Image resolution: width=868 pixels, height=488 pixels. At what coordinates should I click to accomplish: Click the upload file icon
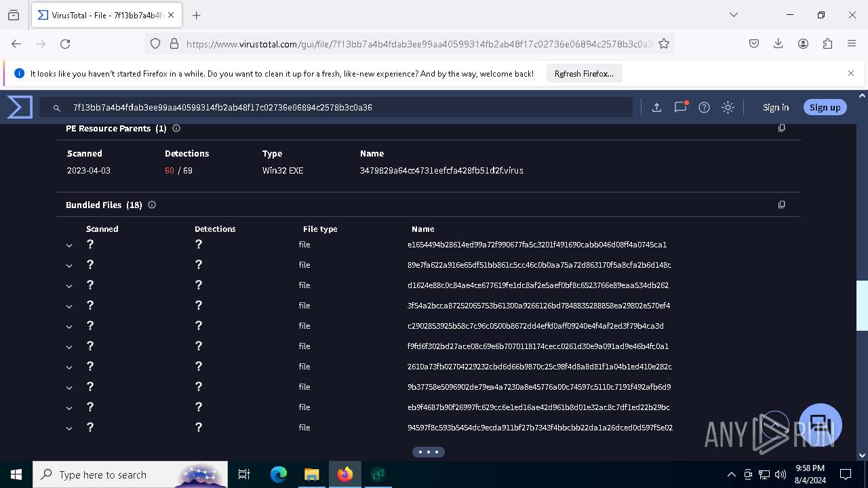tap(656, 107)
